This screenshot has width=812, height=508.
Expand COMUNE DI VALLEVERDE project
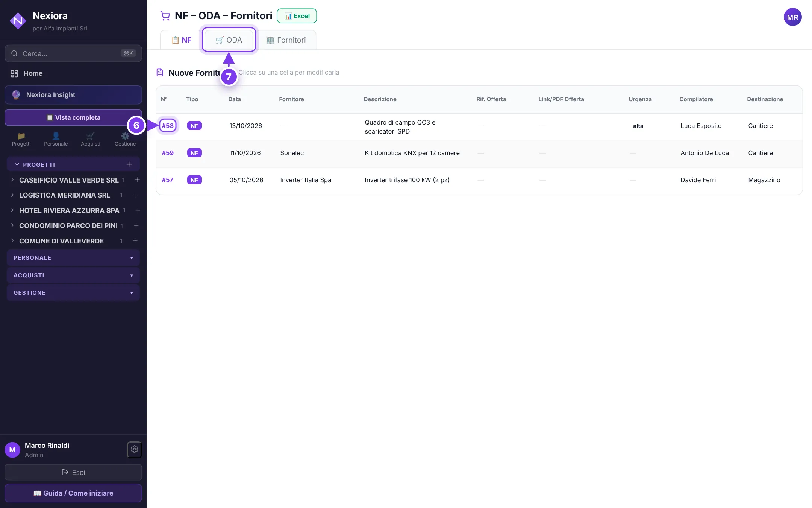[x=12, y=241]
